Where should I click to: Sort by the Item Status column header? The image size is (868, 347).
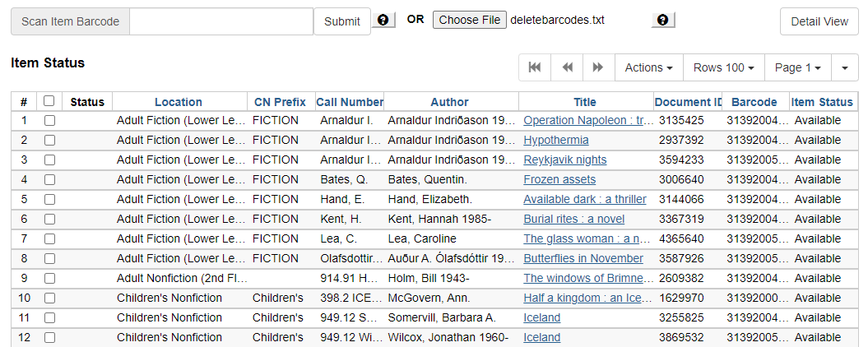[821, 102]
